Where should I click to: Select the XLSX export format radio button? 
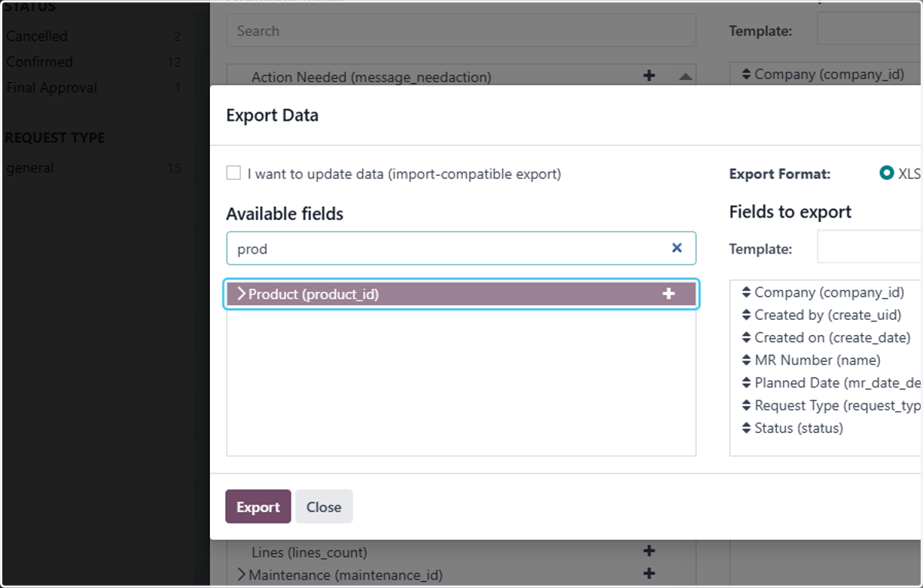[887, 173]
